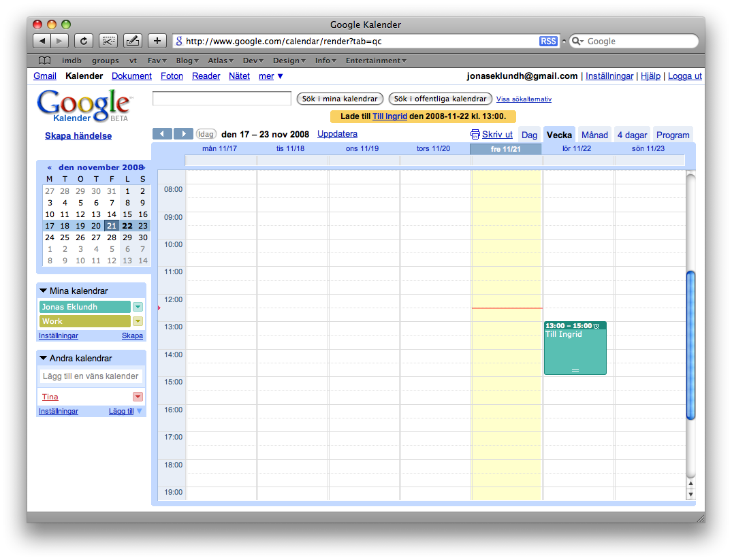Click Sök i mina kalendrar button
Viewport: 732px width, 560px height.
click(x=340, y=99)
